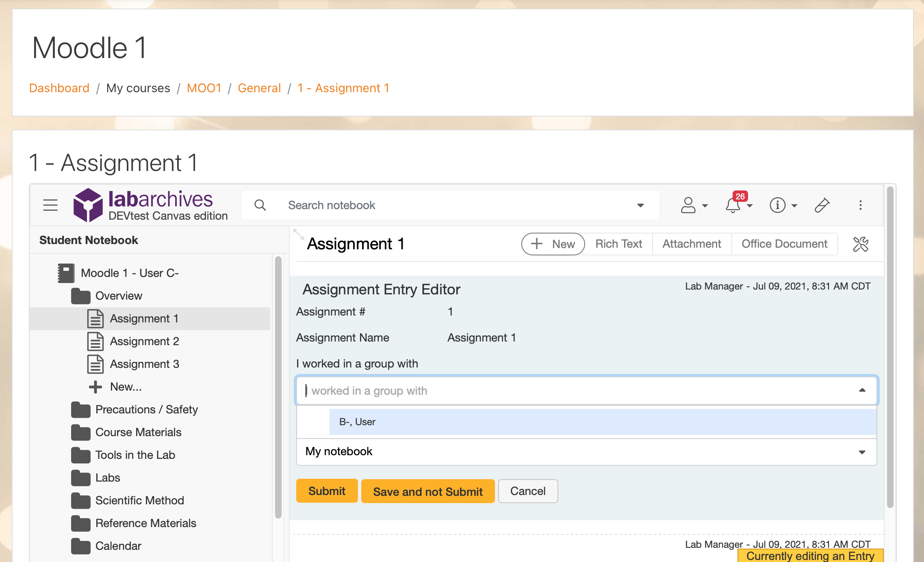Click New... under Overview folder

click(126, 387)
